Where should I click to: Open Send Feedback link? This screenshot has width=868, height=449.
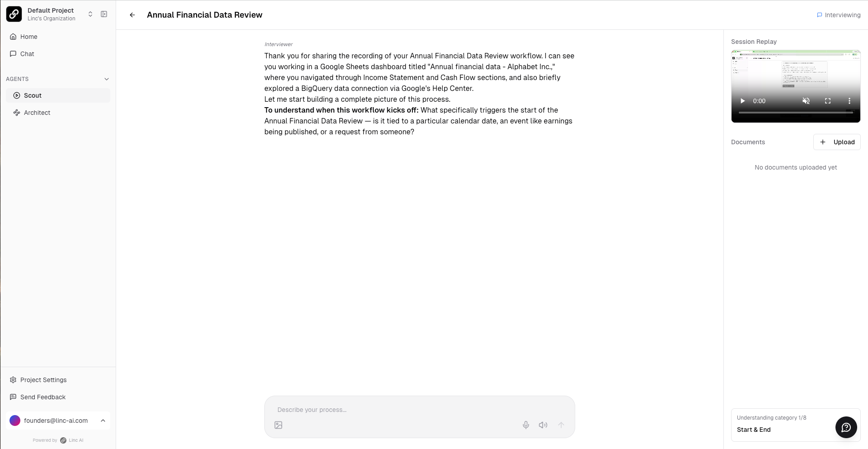click(43, 397)
